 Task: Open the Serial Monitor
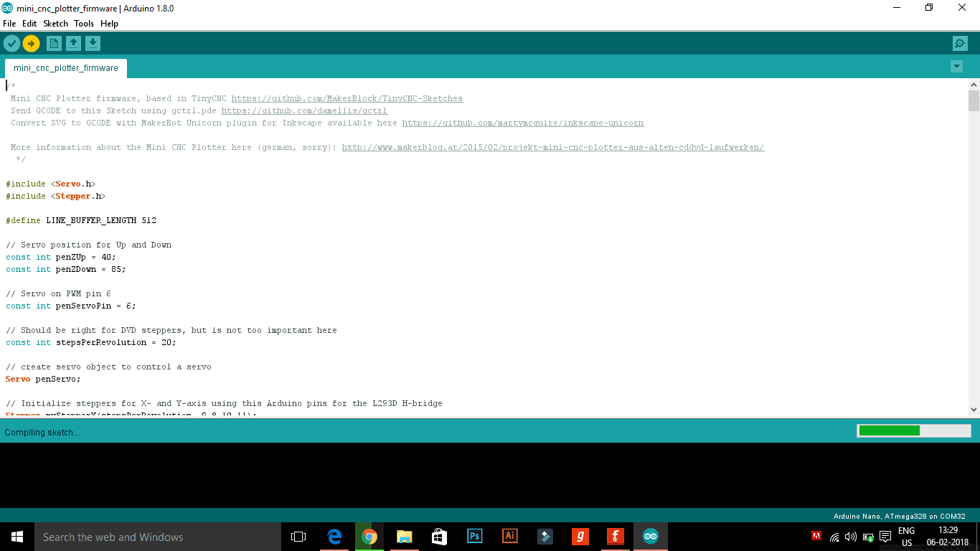pyautogui.click(x=960, y=43)
